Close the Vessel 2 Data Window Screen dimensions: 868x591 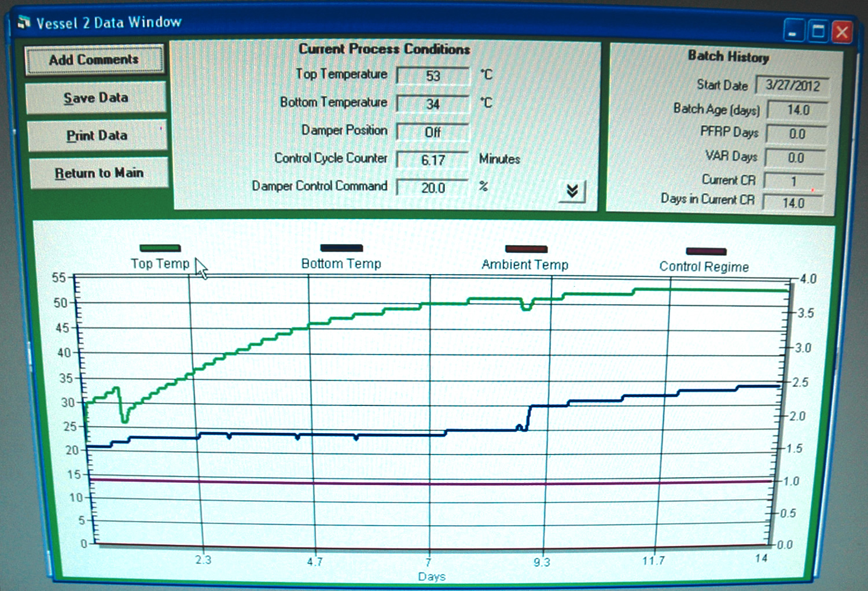(842, 31)
